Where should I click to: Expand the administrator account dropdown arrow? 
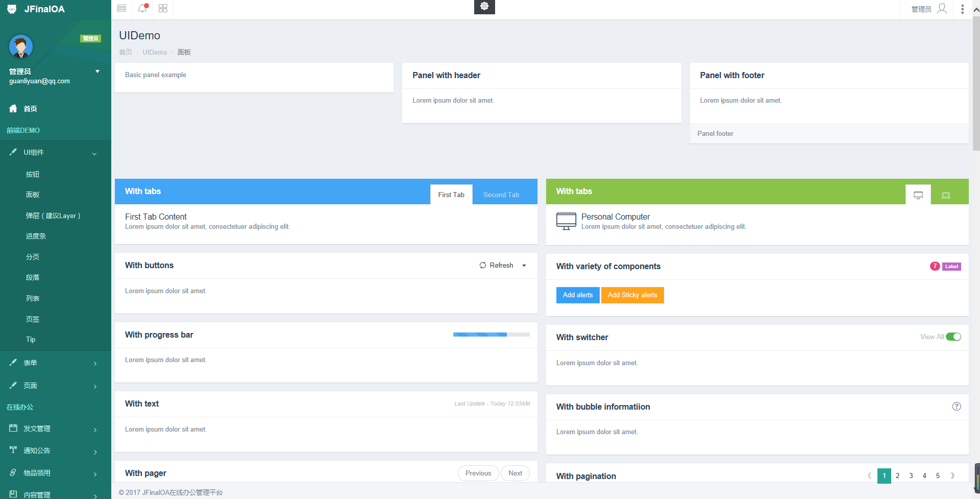[97, 72]
